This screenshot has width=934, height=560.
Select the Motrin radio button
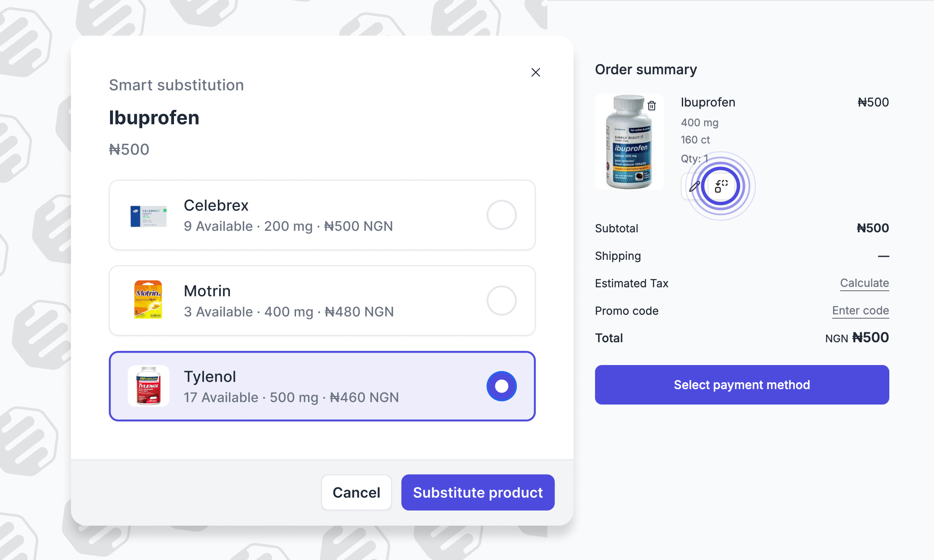click(501, 300)
